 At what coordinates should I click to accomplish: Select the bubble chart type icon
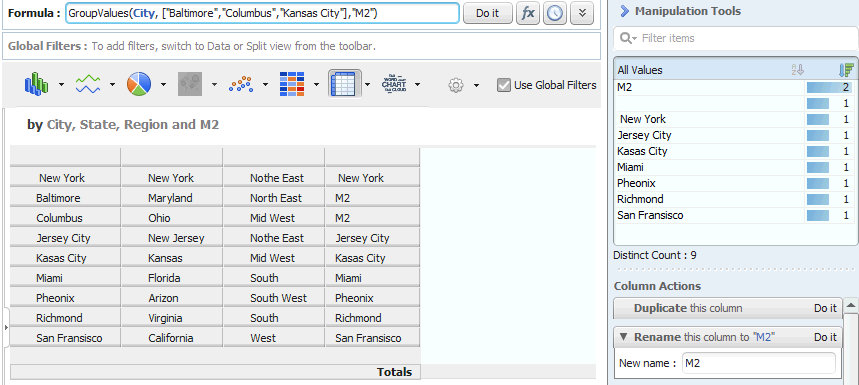pos(190,84)
